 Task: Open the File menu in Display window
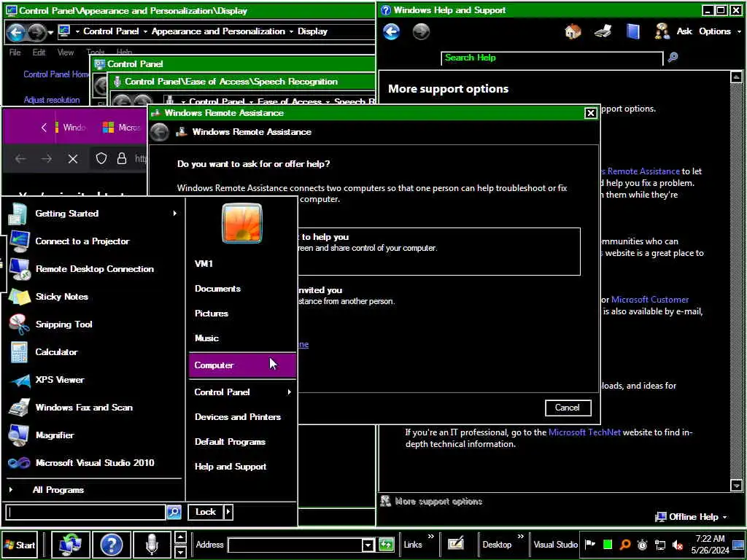pos(15,52)
